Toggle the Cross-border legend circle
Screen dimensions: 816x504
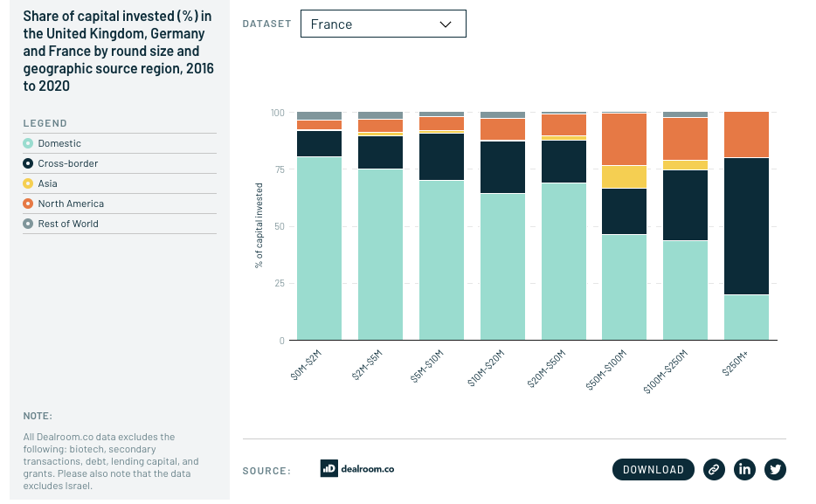pyautogui.click(x=28, y=163)
